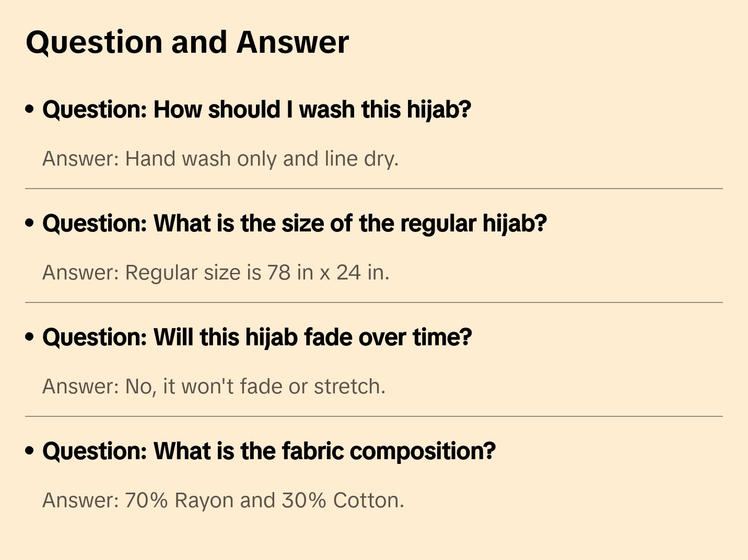Click the bullet before the fade question
Viewport: 748px width, 560px height.
click(x=30, y=337)
